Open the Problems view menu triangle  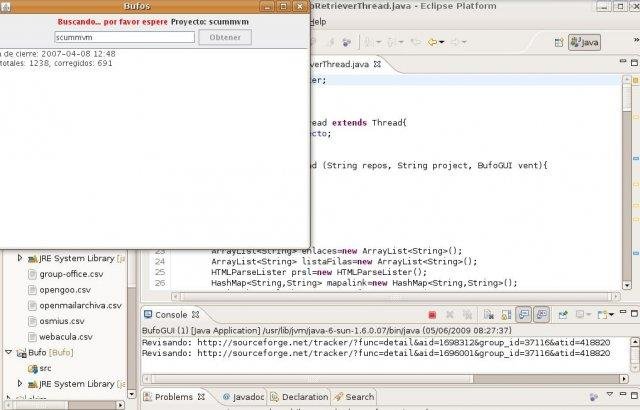pos(610,394)
